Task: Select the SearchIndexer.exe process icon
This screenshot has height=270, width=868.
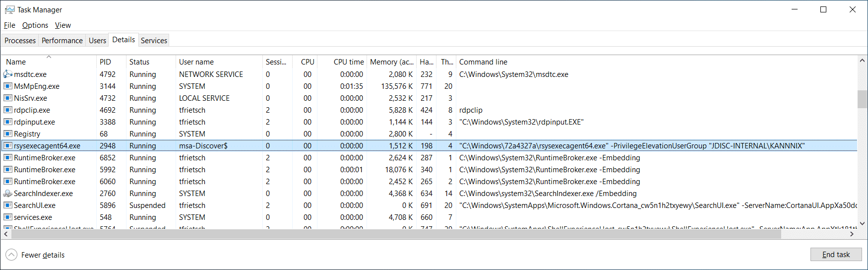Action: (8, 193)
